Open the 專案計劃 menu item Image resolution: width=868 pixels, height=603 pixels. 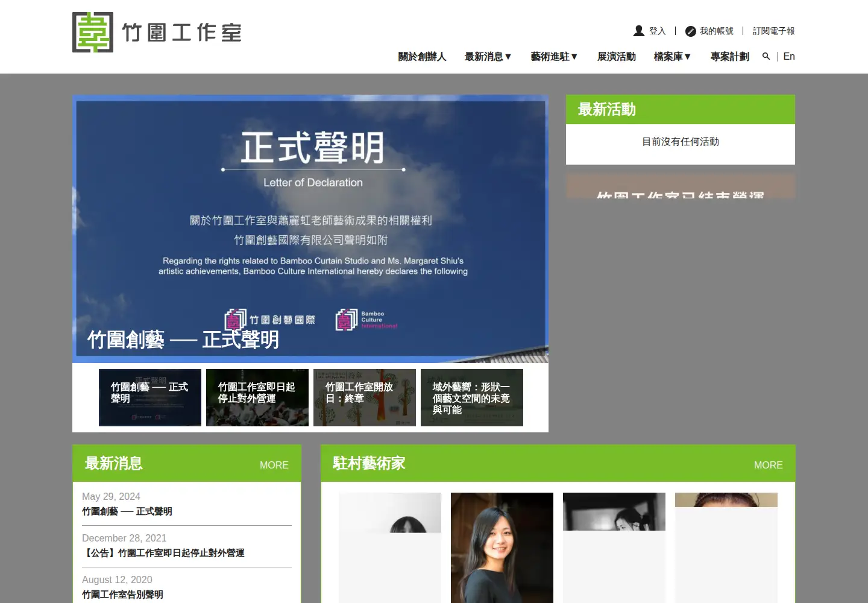pyautogui.click(x=729, y=57)
